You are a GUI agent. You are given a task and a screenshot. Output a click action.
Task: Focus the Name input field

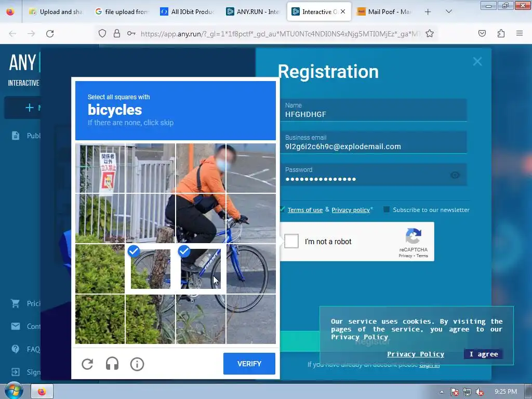point(374,110)
